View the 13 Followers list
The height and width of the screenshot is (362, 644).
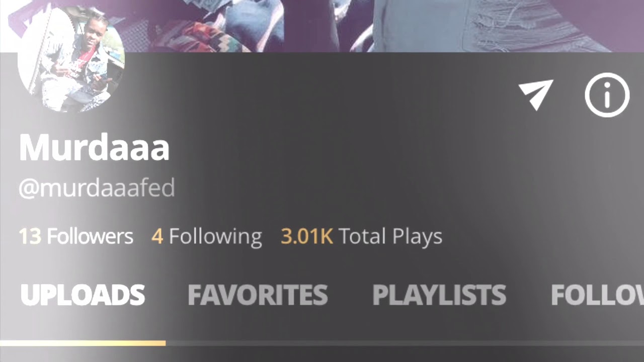pos(76,236)
